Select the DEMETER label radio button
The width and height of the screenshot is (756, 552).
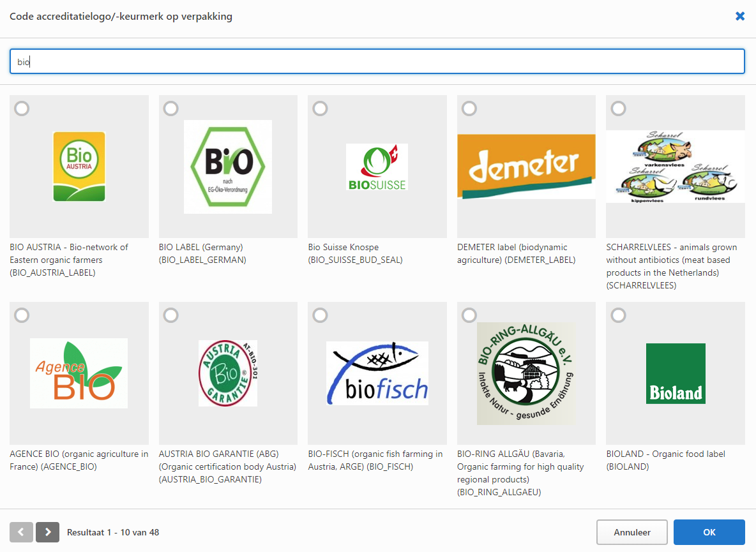[469, 108]
